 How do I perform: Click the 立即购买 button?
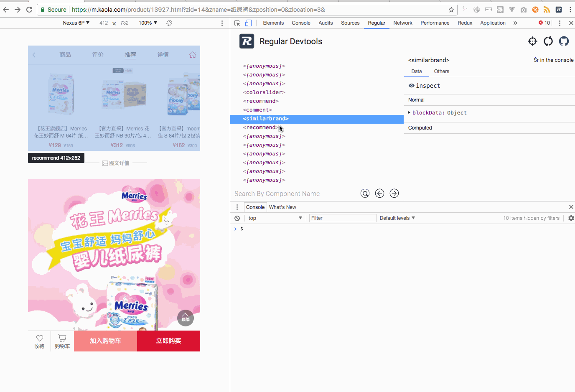tap(168, 341)
